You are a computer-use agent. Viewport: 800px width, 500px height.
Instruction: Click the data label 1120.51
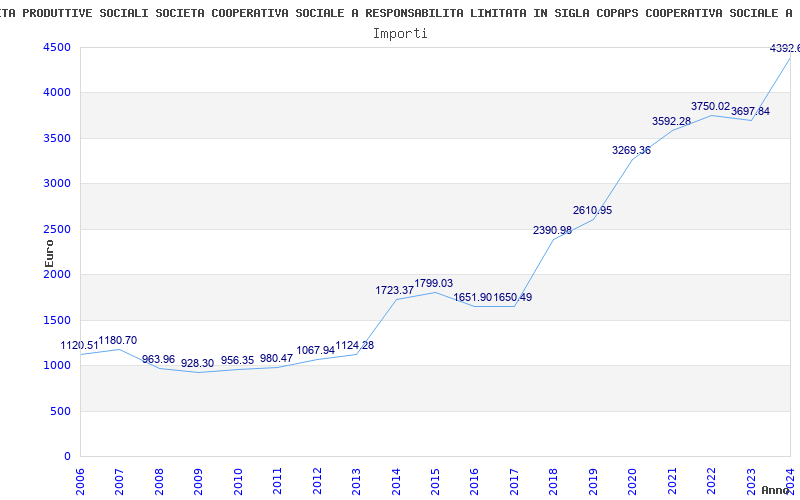pos(80,345)
